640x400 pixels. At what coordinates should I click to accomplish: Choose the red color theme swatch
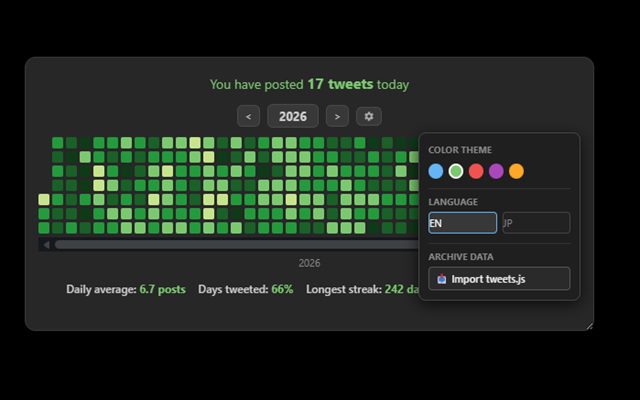[476, 171]
